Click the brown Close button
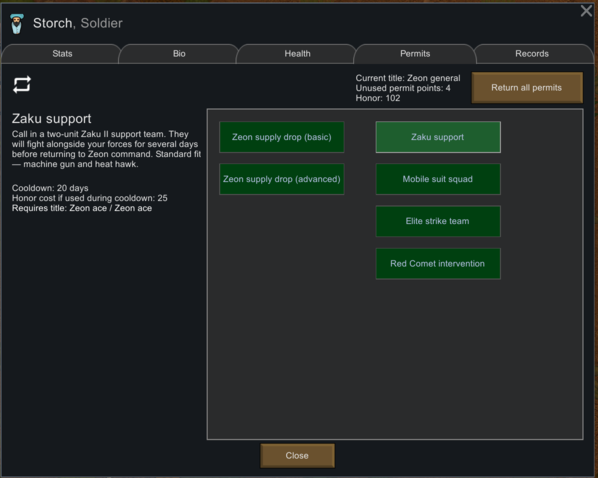This screenshot has height=478, width=598. (x=297, y=455)
